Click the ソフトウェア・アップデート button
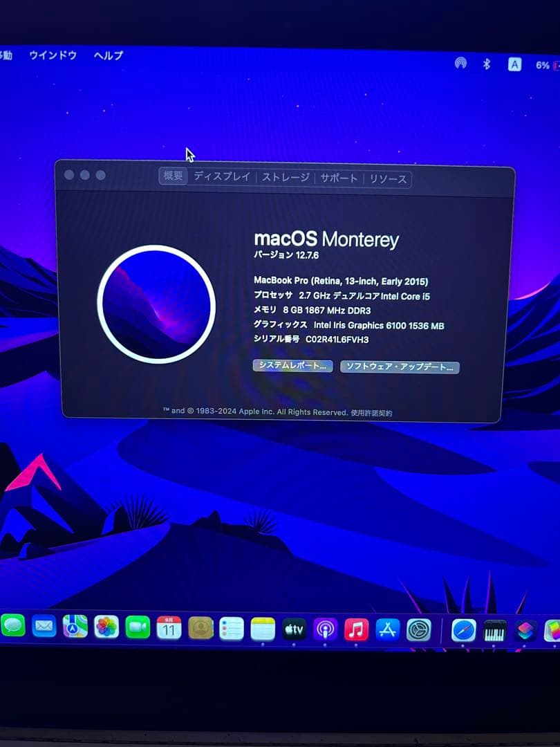This screenshot has height=747, width=560. 400,367
